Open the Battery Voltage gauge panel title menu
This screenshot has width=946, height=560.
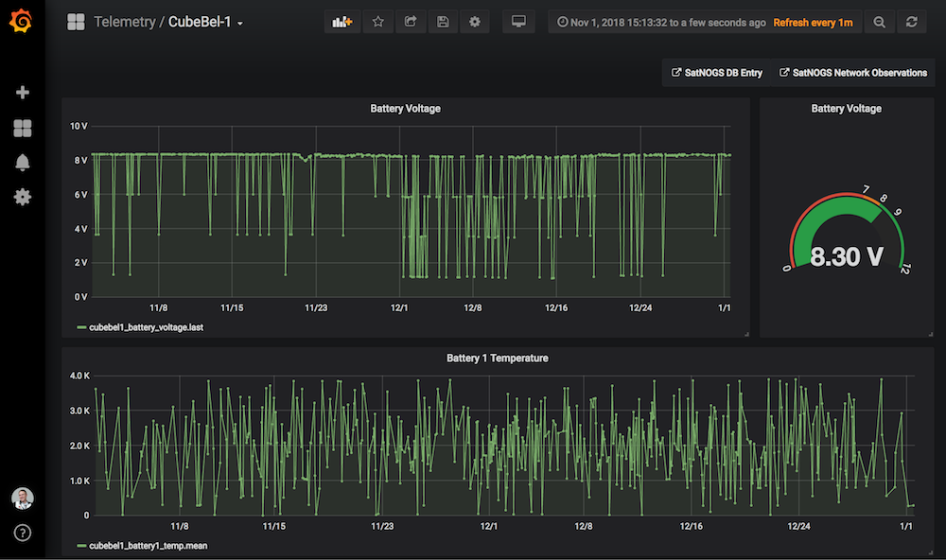click(x=846, y=109)
